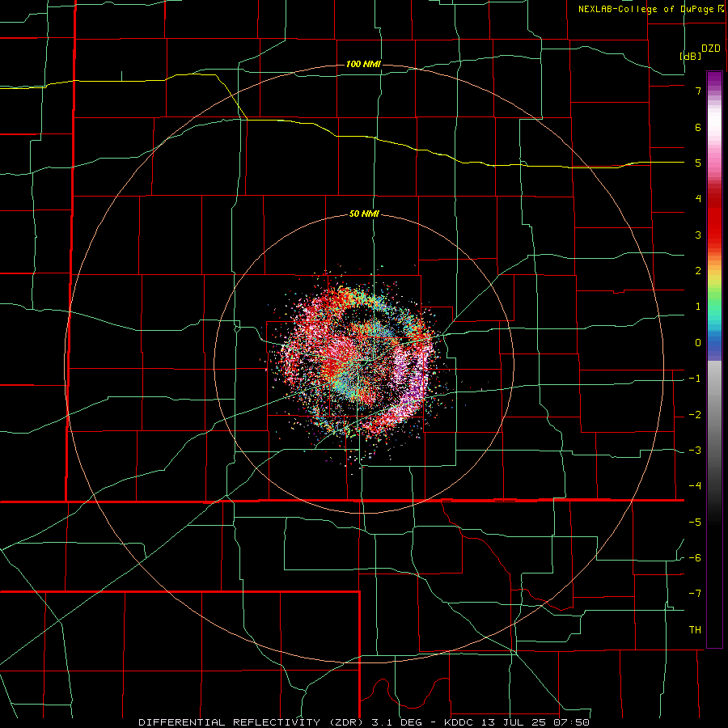Click the [dB] unit label

[691, 56]
